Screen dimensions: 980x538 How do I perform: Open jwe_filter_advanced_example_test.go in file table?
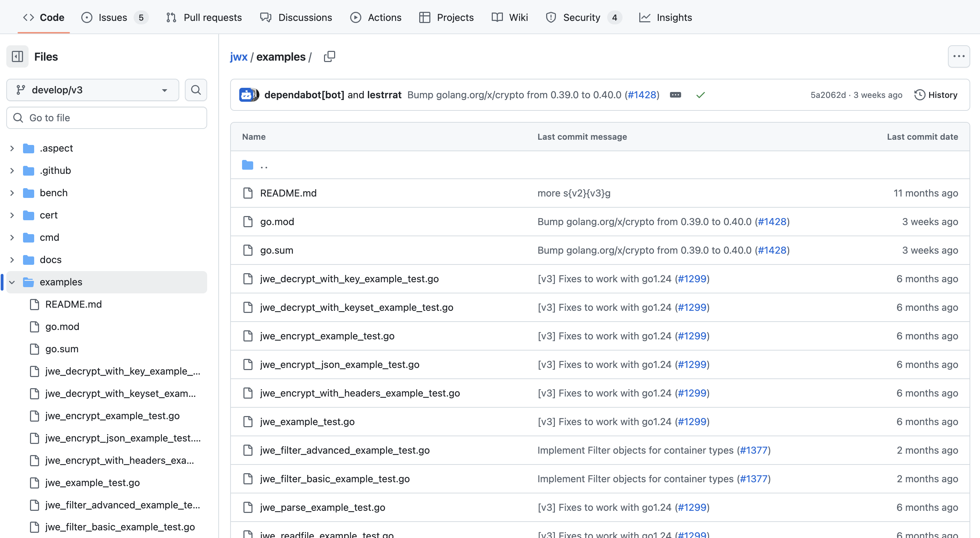345,450
